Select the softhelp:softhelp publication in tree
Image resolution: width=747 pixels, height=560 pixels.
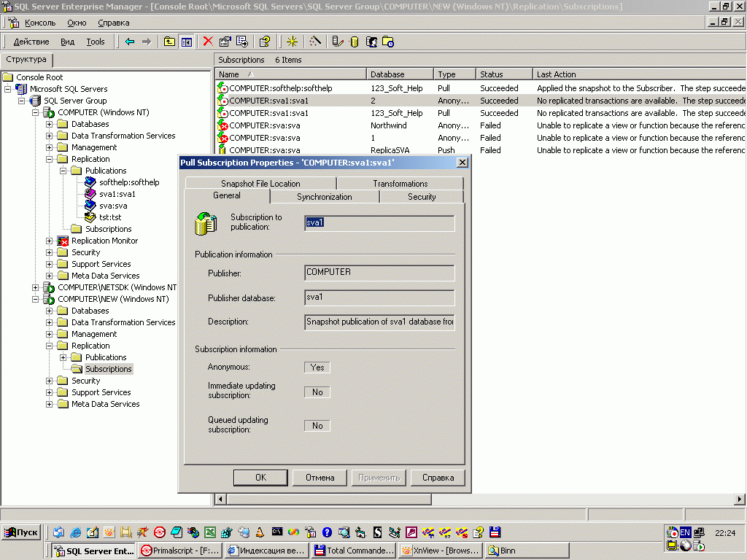click(129, 182)
